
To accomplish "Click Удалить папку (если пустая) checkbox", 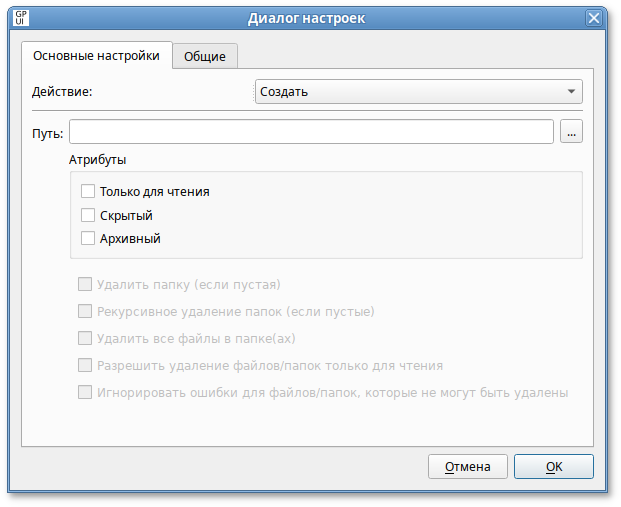I will click(85, 284).
